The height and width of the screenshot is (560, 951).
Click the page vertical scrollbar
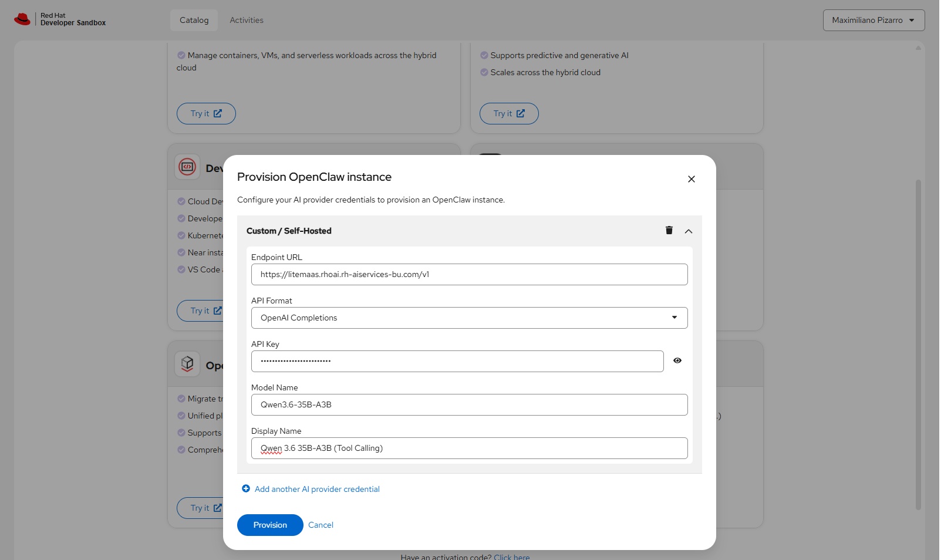click(918, 345)
